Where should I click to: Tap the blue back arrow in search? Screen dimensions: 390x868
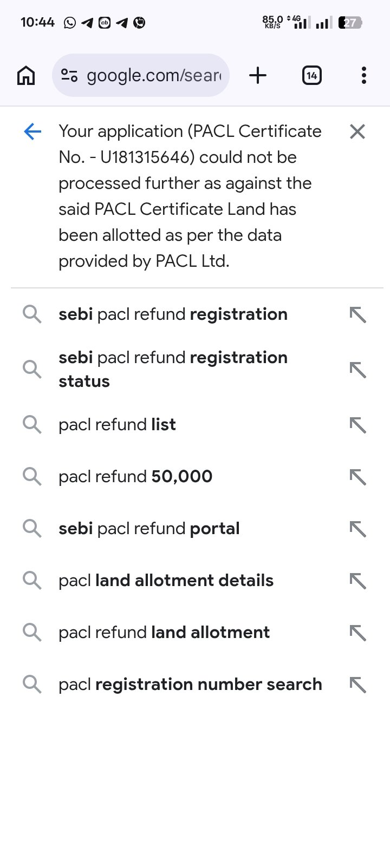tap(32, 131)
